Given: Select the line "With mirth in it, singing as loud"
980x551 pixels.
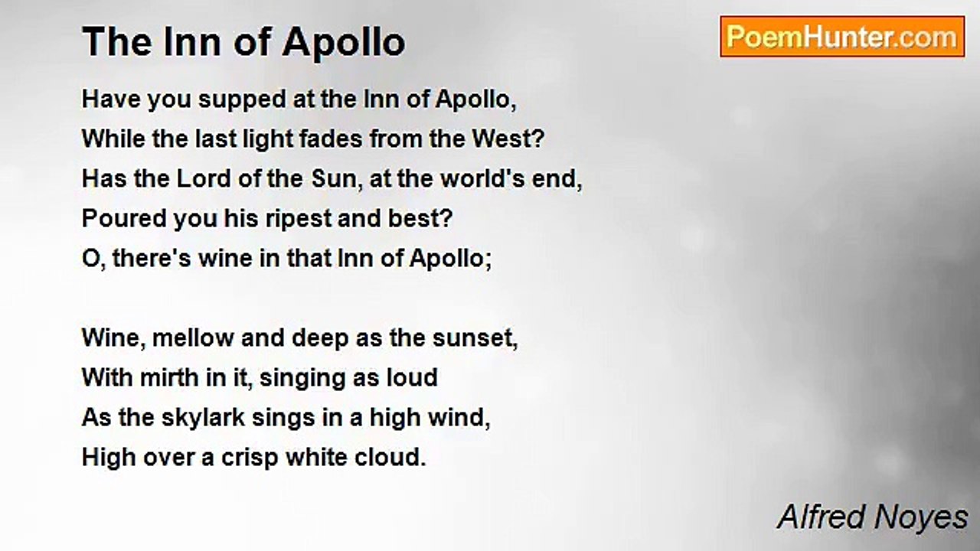Looking at the screenshot, I should point(260,378).
